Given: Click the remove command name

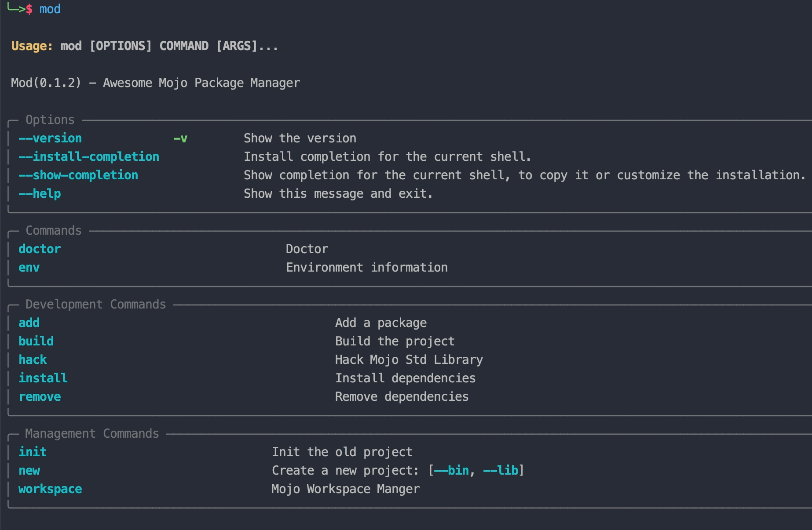Looking at the screenshot, I should point(40,397).
